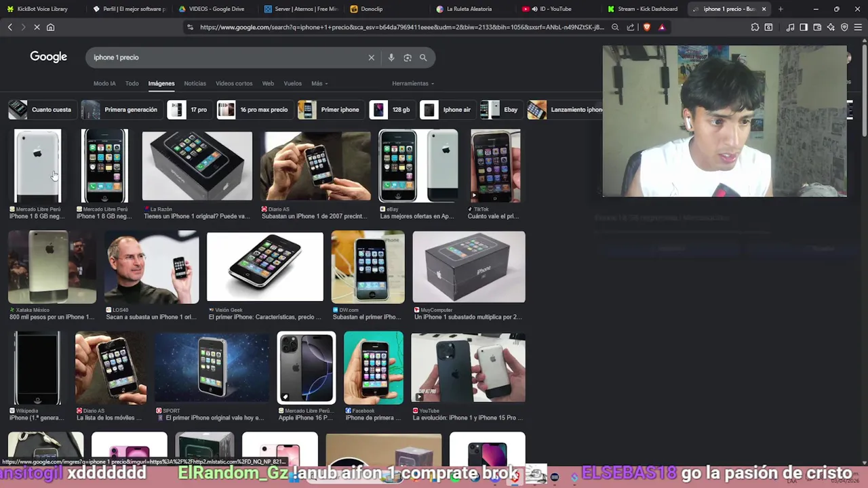Open the Brave VPN shield icon
Image resolution: width=868 pixels, height=488 pixels.
click(844, 27)
